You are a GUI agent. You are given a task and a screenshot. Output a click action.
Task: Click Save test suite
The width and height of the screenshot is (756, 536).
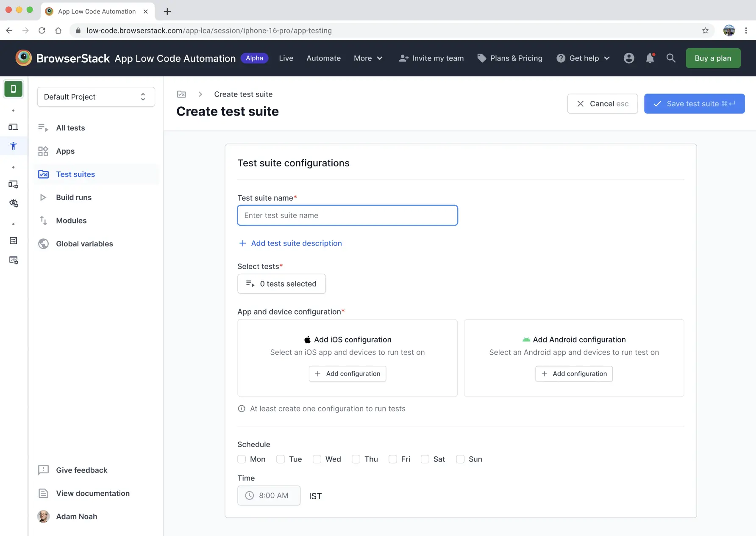tap(694, 104)
